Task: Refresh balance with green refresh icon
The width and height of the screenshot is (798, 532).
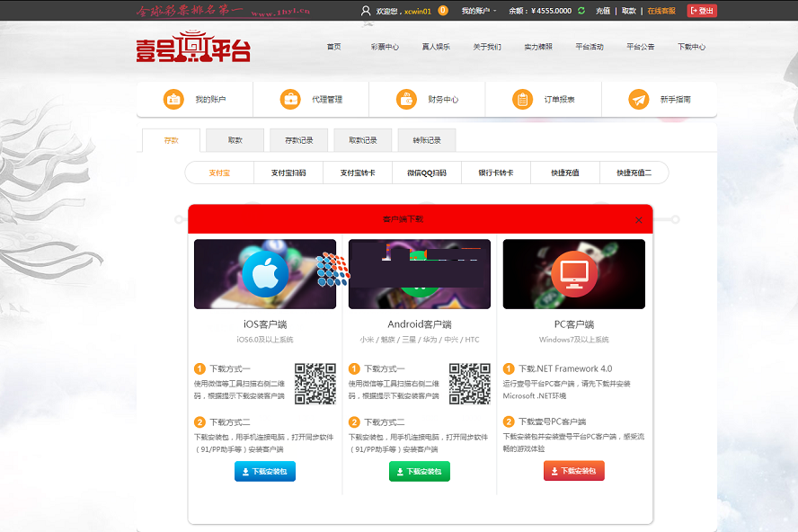Action: click(x=581, y=11)
